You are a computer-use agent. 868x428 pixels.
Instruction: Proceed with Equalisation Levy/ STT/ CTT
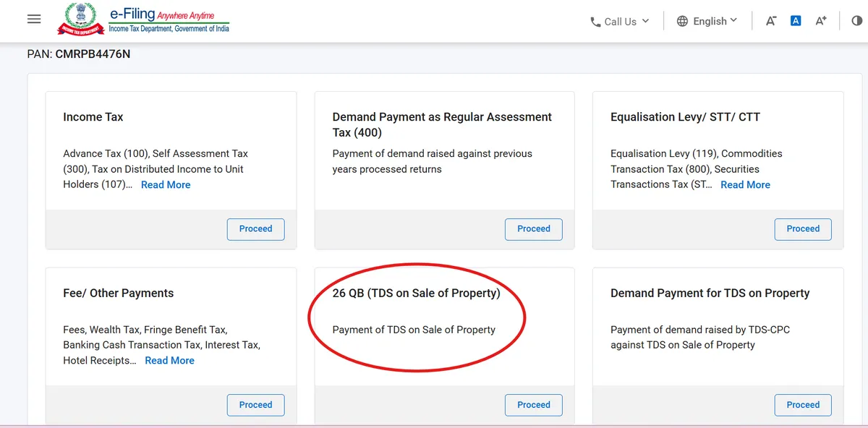(803, 228)
